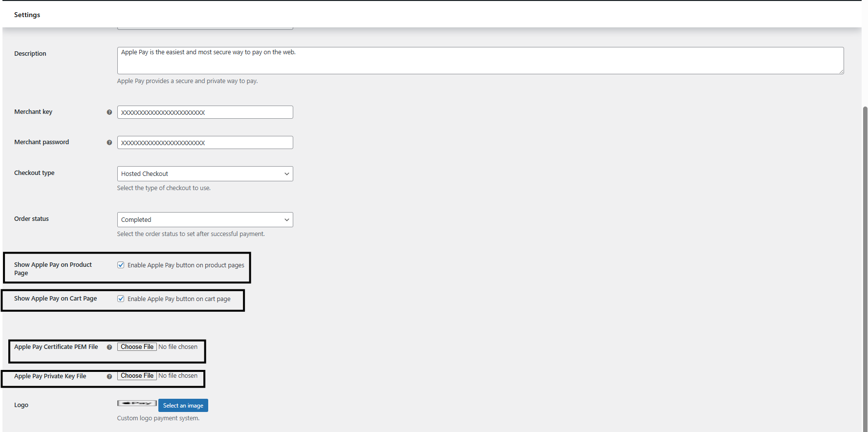Click the 'Apple Pay Private Key File' label
The width and height of the screenshot is (868, 432).
click(x=50, y=376)
